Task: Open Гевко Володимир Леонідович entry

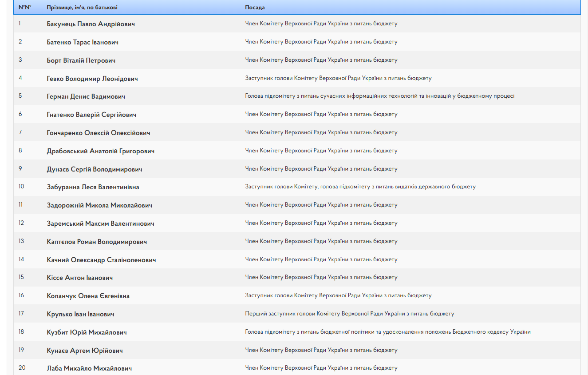Action: 92,79
